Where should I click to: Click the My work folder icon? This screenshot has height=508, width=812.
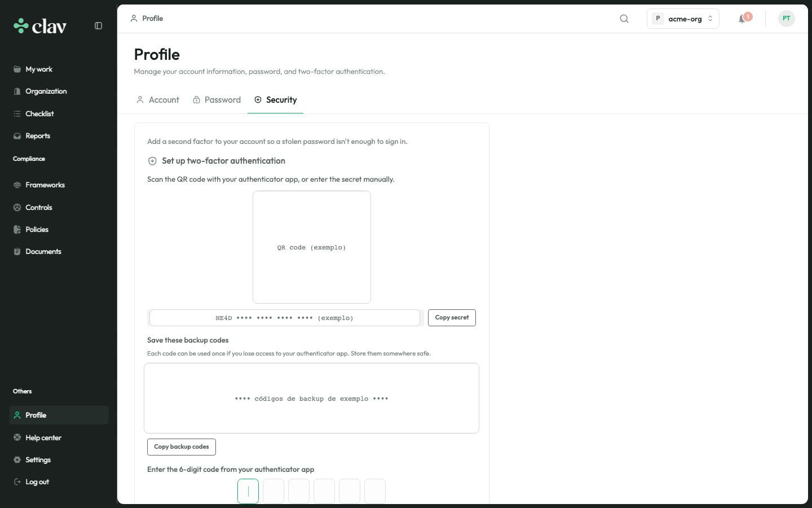click(17, 69)
